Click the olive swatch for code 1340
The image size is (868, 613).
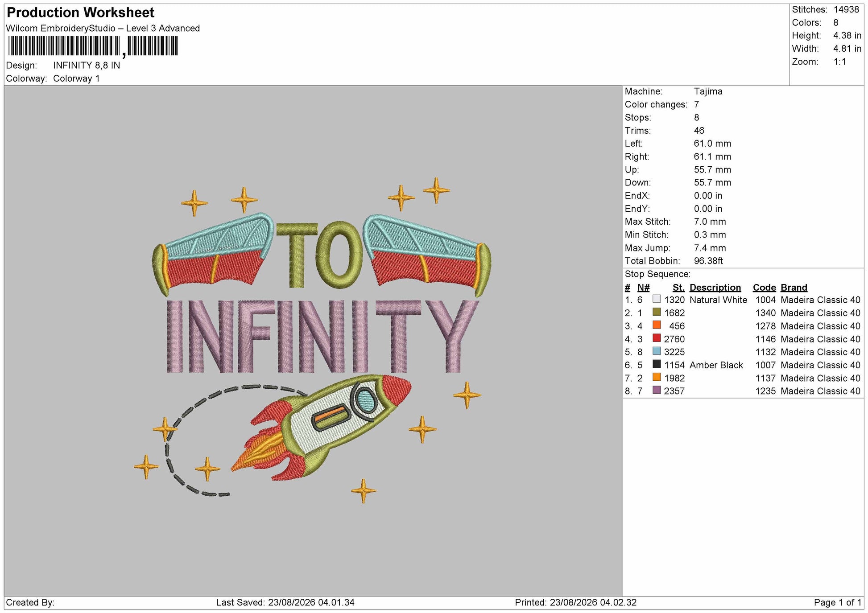tap(656, 312)
